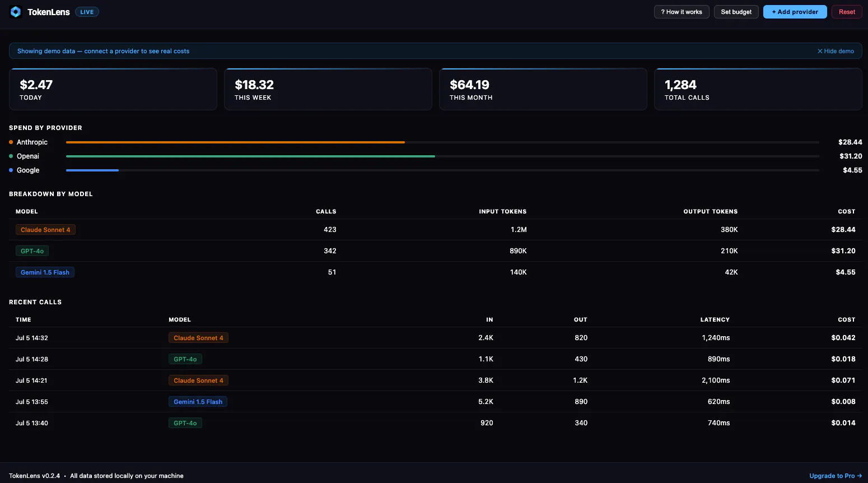Click the Claude Sonnet 4 badge in the 14:32 call
The width and height of the screenshot is (868, 483).
pyautogui.click(x=198, y=338)
